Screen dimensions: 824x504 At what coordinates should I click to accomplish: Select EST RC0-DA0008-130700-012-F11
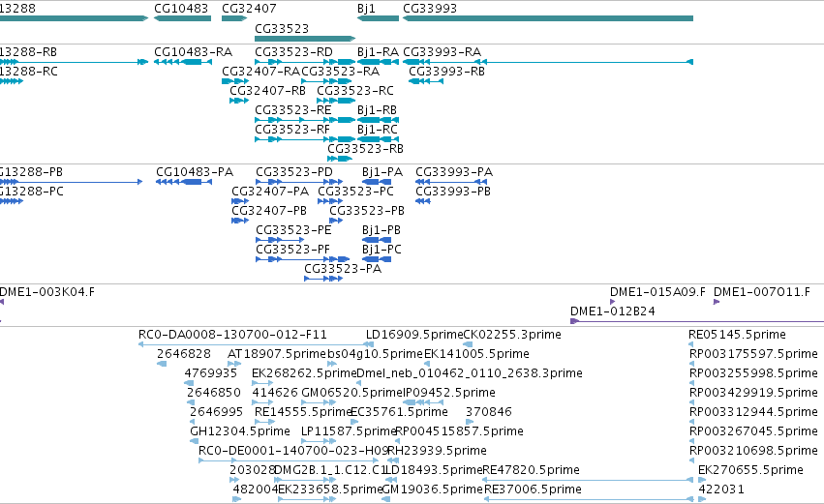click(256, 345)
